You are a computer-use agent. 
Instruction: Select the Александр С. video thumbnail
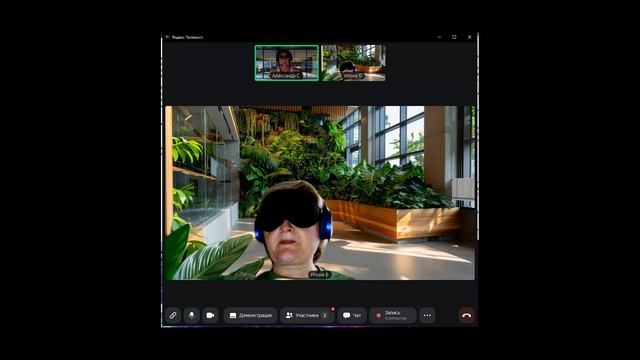(x=287, y=63)
